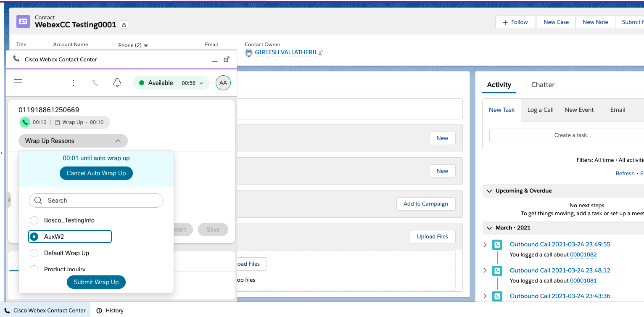Screen dimensions: 644x317
Task: Pop out the Cisco Webex widget
Action: (227, 59)
